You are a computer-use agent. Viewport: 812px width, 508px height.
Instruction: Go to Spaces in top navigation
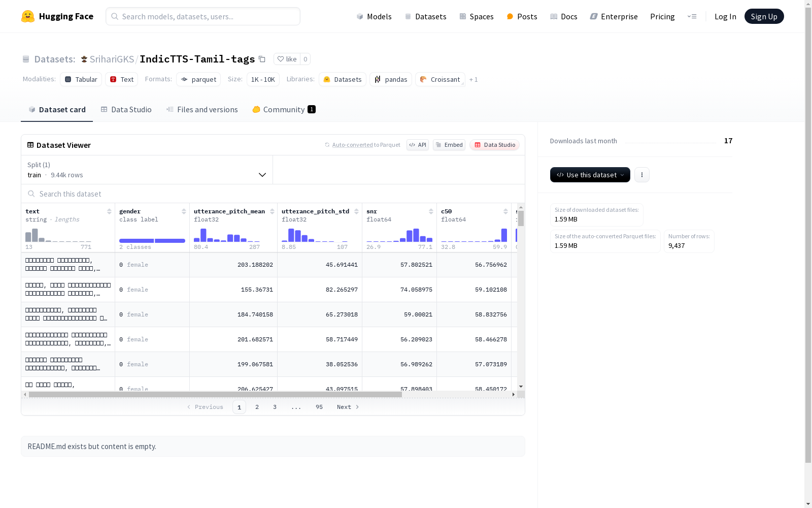[x=477, y=16]
